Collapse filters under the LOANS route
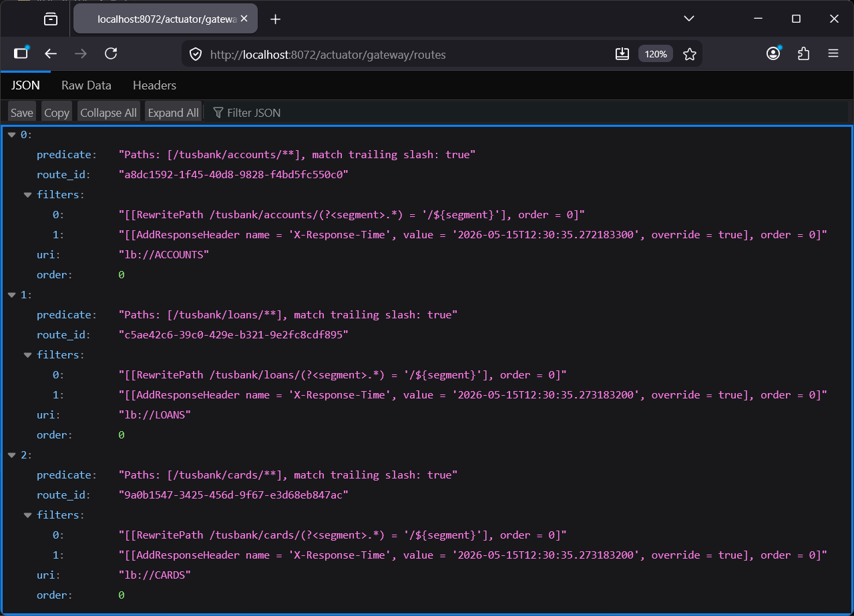 [x=28, y=355]
